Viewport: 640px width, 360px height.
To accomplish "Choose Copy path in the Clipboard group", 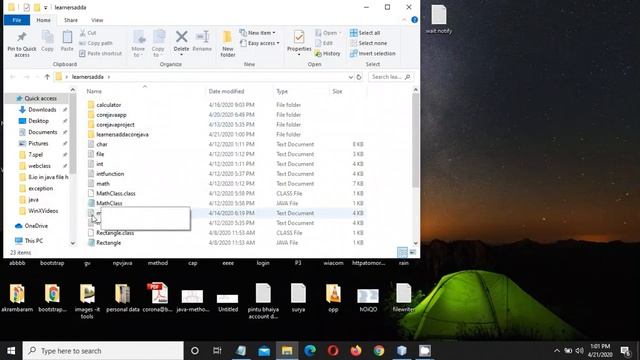I will point(96,43).
